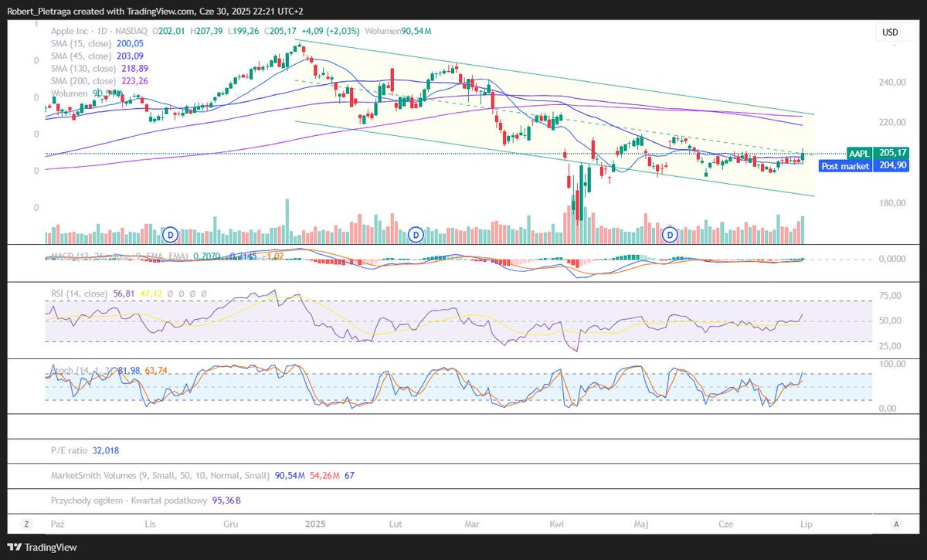Click the TradingView logo
Viewport: 927px width, 560px height.
(41, 547)
